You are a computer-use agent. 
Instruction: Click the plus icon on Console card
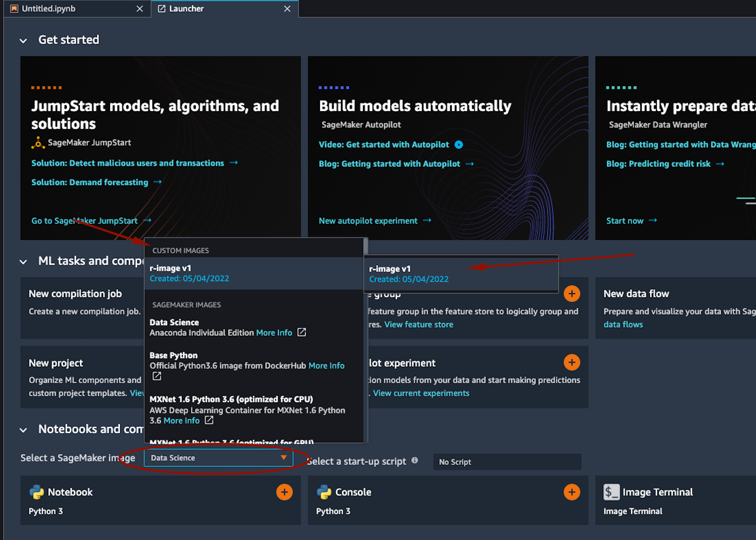[x=572, y=492]
